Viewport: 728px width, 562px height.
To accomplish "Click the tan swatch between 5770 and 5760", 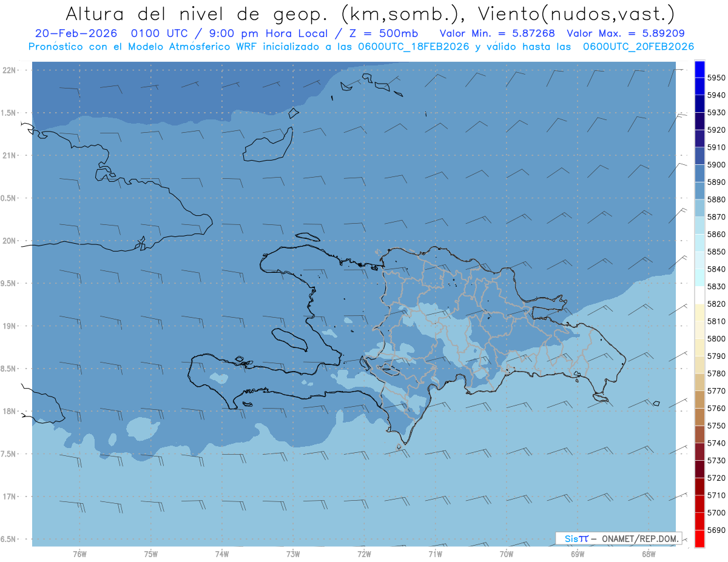I will (699, 400).
